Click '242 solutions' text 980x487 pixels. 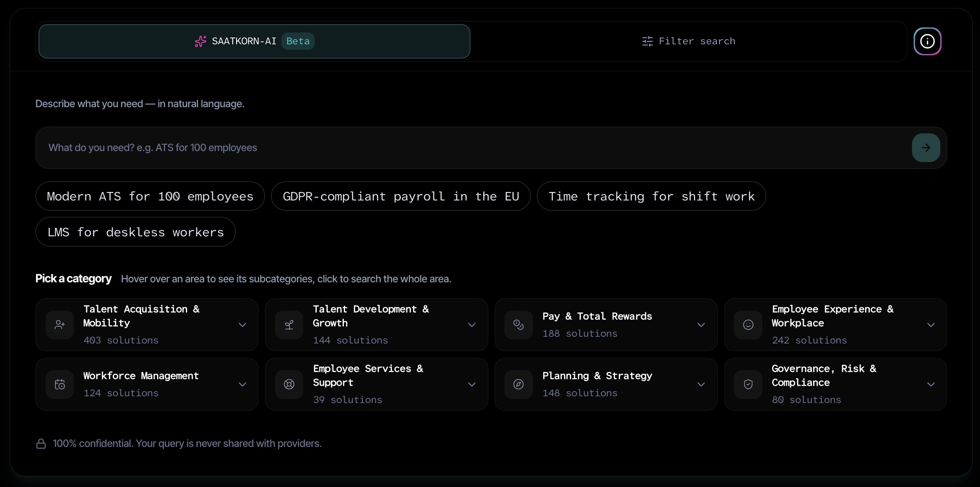click(809, 341)
